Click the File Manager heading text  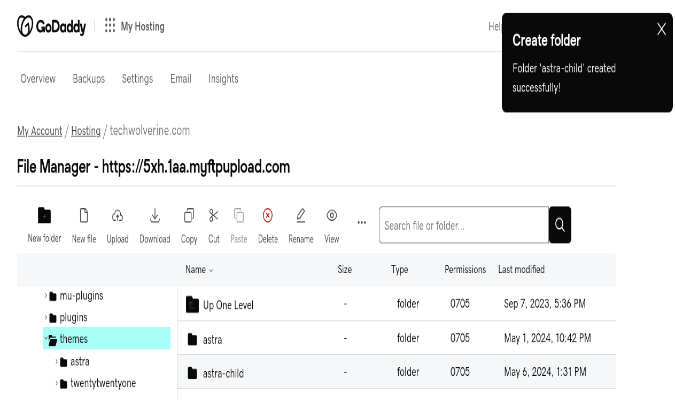tap(153, 167)
